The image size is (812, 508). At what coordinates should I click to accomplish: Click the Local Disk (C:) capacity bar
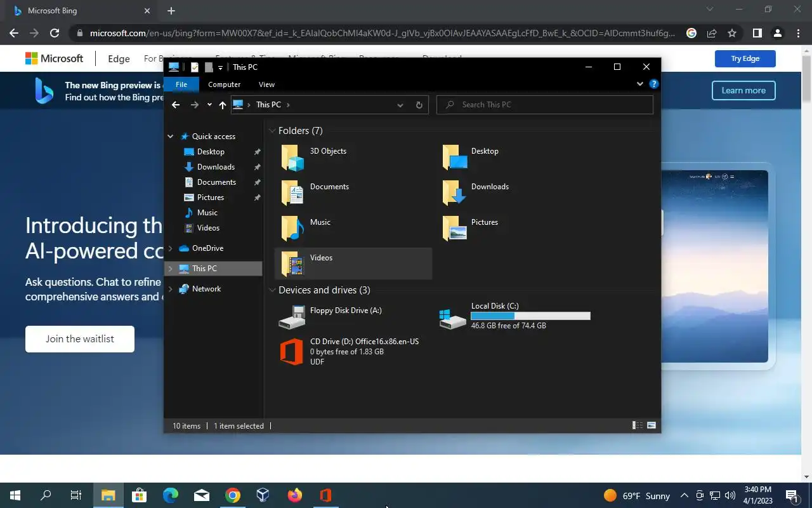[x=530, y=316]
